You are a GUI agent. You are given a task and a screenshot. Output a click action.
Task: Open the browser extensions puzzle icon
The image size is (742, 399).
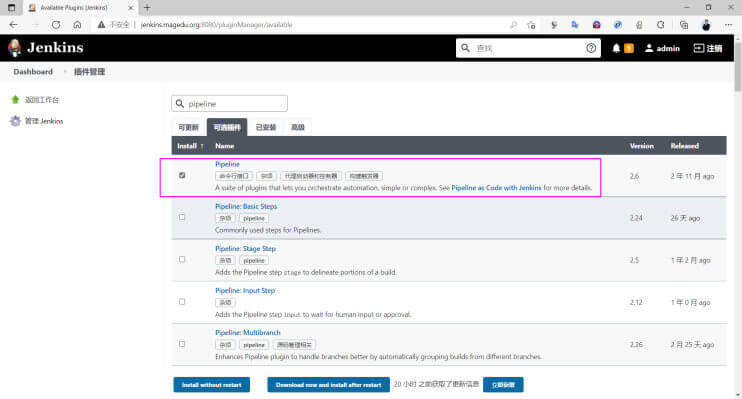click(661, 25)
